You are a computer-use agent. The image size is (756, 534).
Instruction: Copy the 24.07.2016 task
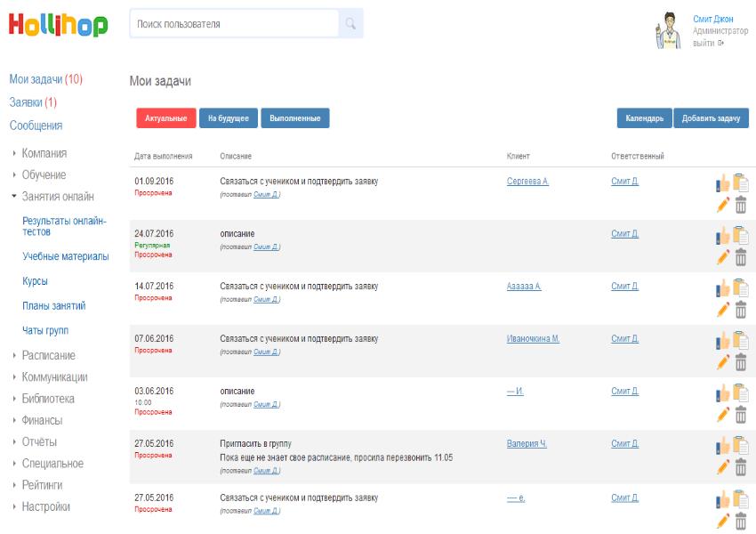[741, 235]
